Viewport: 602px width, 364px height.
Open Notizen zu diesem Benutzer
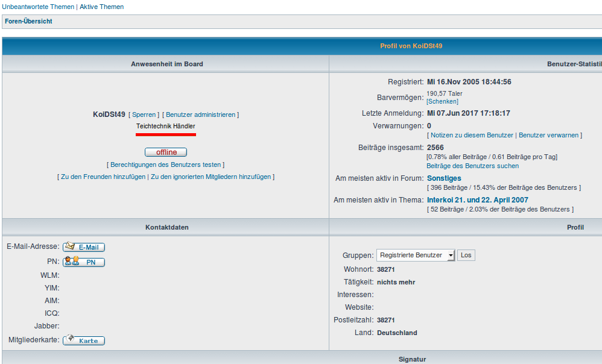[x=472, y=136]
